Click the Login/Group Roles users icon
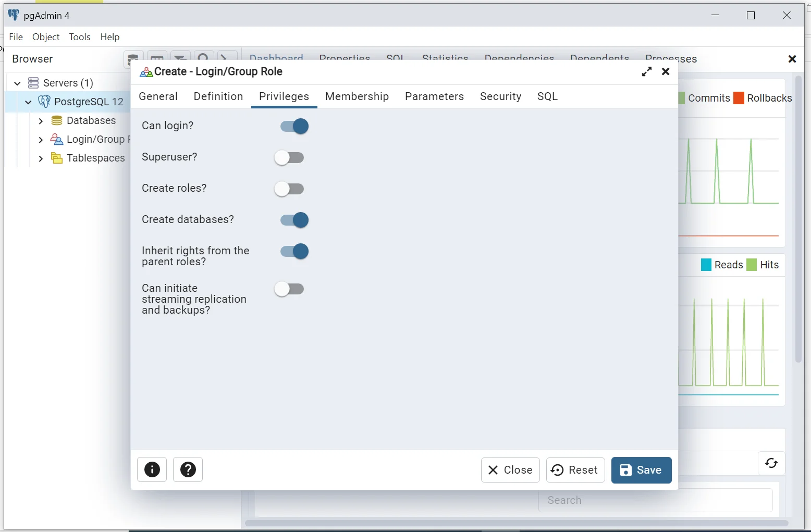This screenshot has height=532, width=811. (x=56, y=139)
